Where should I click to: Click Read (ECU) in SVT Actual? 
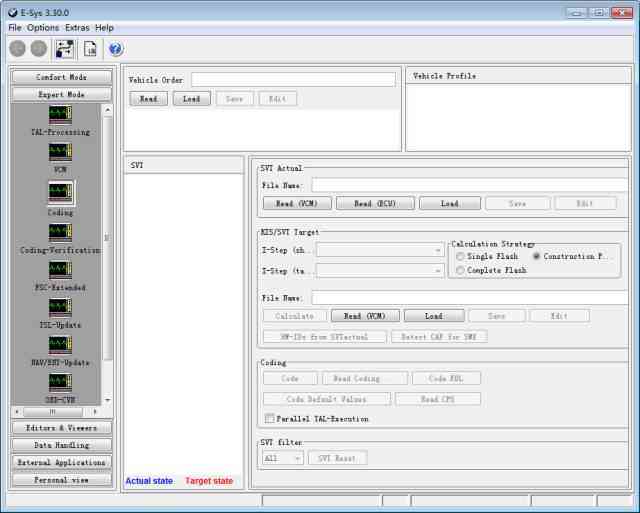point(375,203)
